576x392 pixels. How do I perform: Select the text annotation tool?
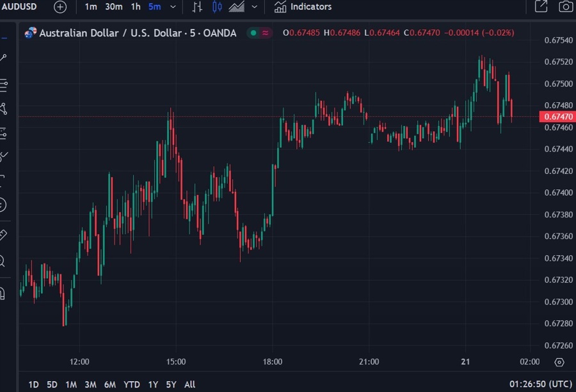tap(3, 182)
